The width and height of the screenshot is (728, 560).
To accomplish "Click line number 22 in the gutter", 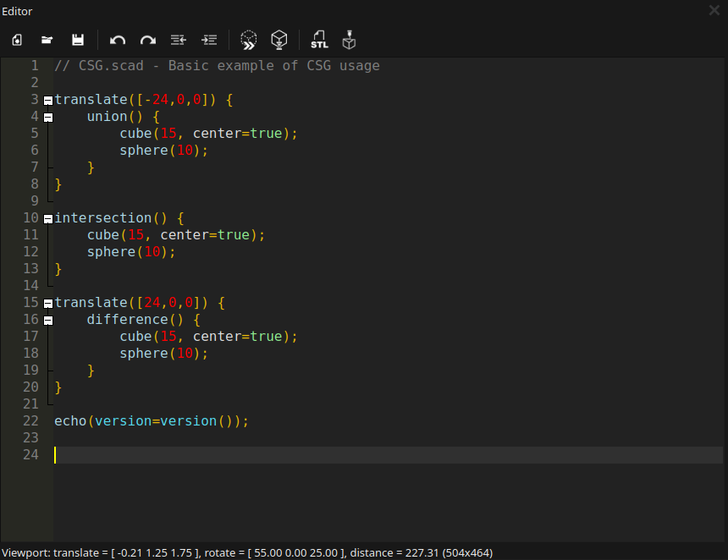I will [x=30, y=421].
